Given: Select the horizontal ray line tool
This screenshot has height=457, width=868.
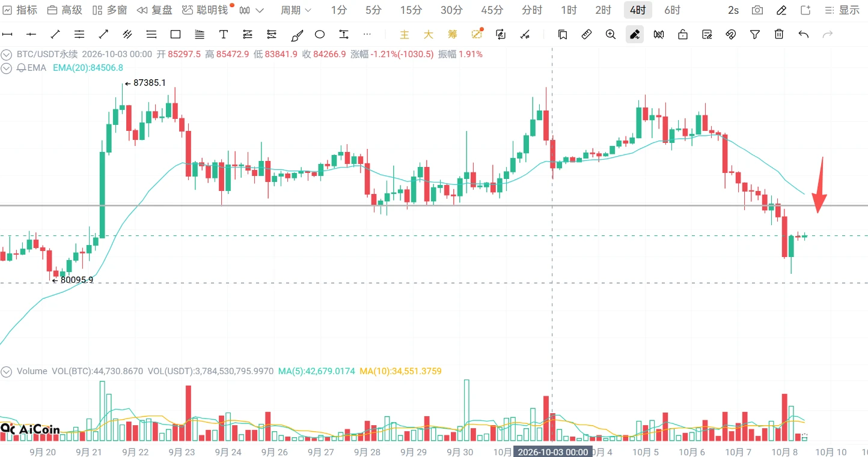Looking at the screenshot, I should tap(31, 34).
